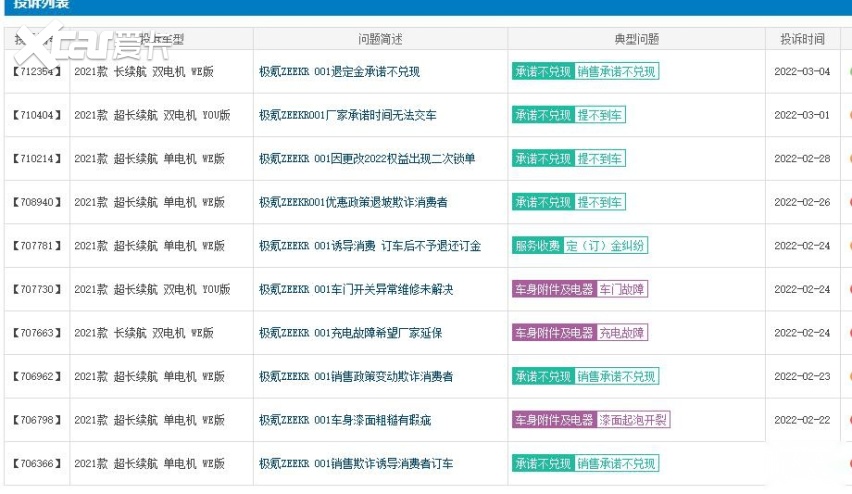Click date 2022-03-01
This screenshot has height=494, width=852.
pos(802,115)
